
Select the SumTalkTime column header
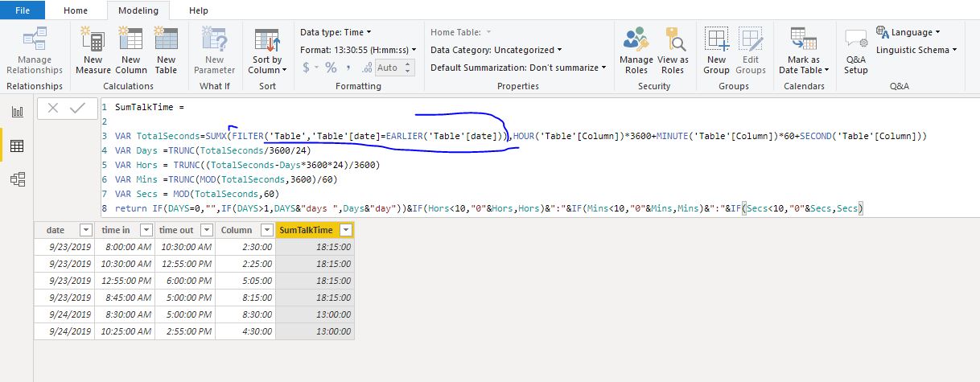(x=315, y=230)
